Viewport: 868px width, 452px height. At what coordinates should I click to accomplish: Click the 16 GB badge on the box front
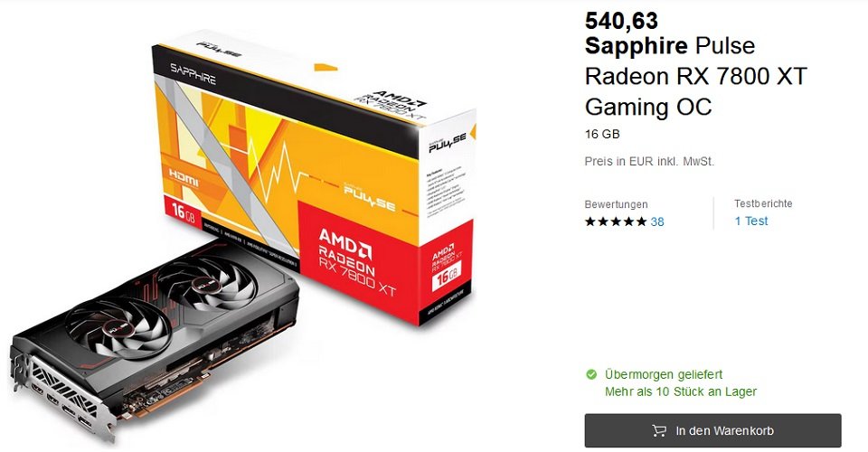pos(184,211)
